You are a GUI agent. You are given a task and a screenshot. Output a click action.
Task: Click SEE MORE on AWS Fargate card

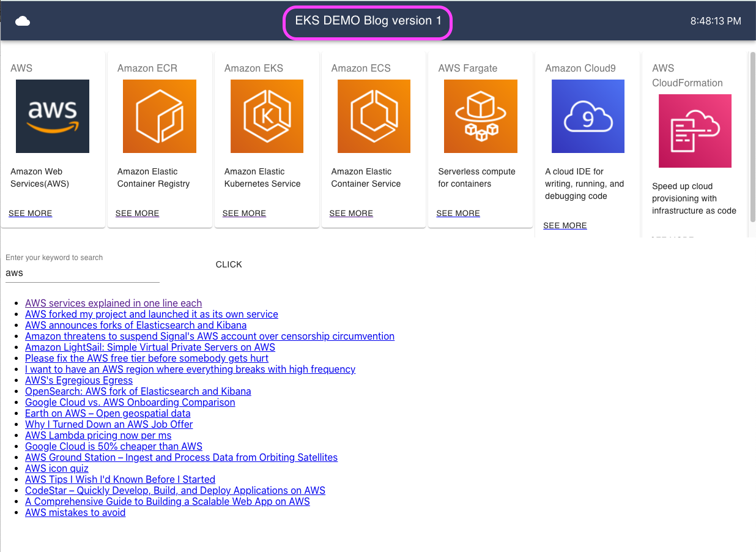pyautogui.click(x=458, y=214)
